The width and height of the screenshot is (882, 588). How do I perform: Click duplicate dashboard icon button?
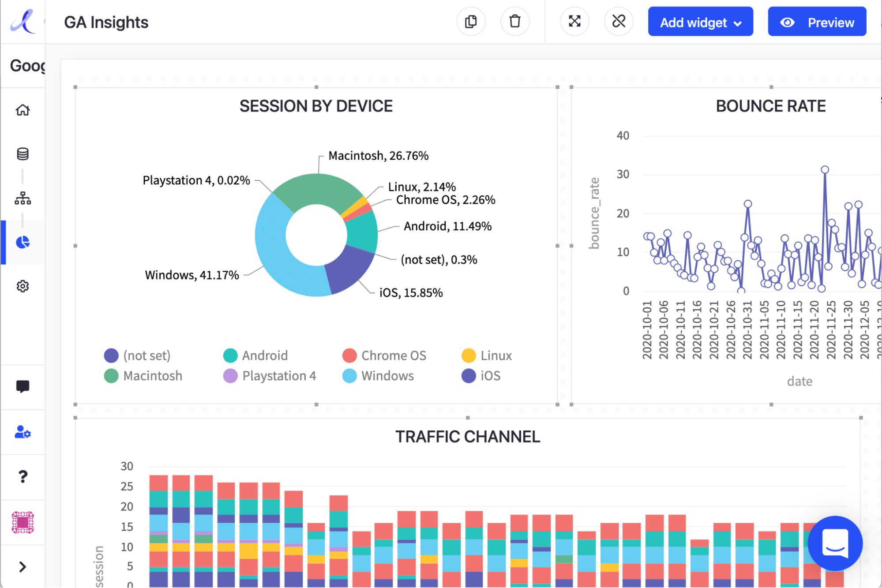tap(471, 22)
